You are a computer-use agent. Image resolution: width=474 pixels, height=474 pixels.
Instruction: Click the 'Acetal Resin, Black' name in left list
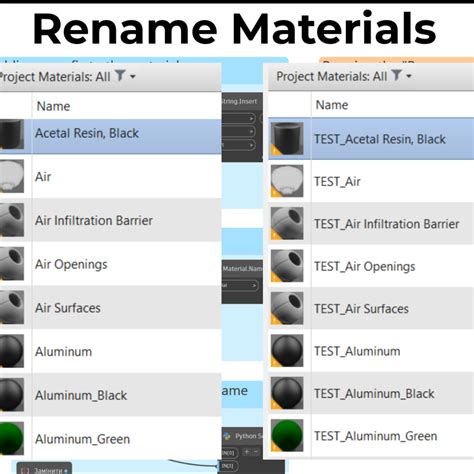pyautogui.click(x=87, y=133)
